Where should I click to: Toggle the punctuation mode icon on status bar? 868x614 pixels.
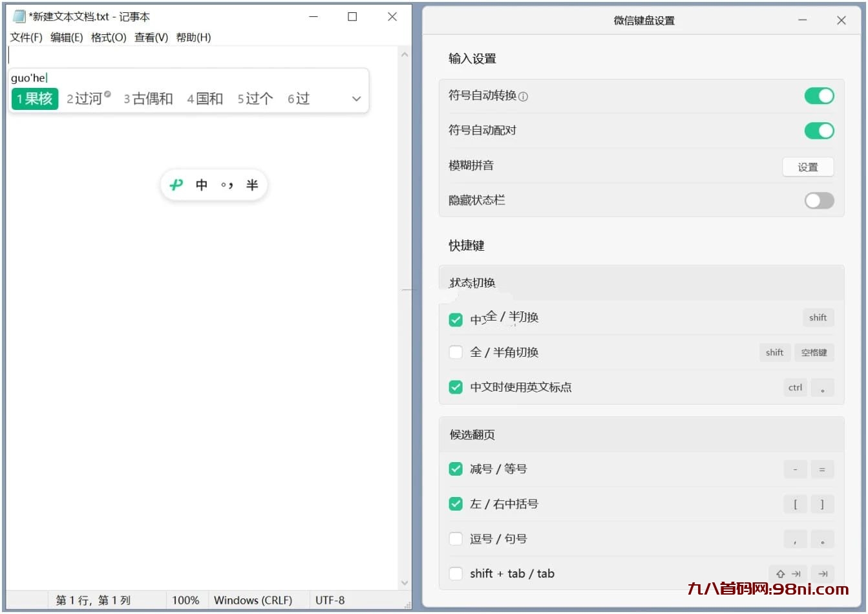click(227, 185)
